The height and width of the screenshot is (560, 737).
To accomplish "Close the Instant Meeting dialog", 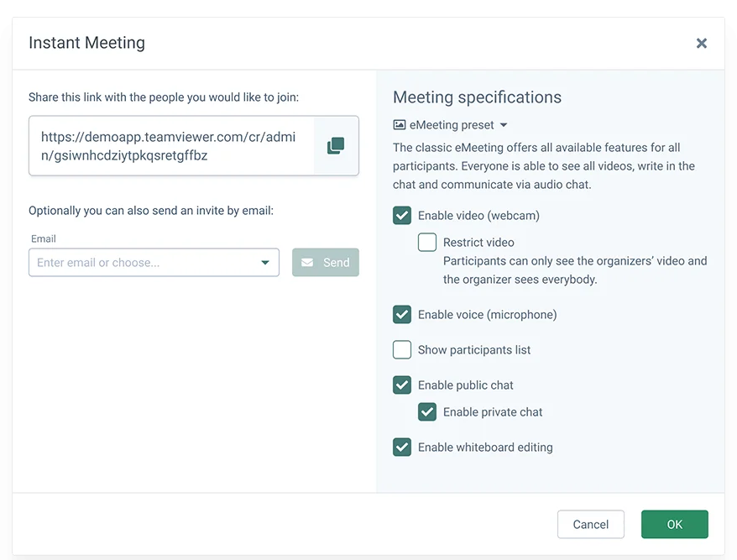I will 701,44.
